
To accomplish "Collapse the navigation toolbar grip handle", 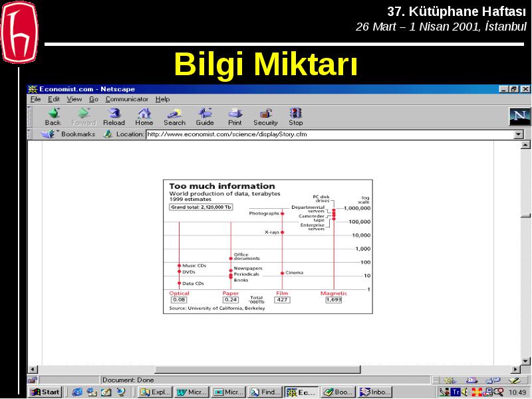I will (x=29, y=117).
